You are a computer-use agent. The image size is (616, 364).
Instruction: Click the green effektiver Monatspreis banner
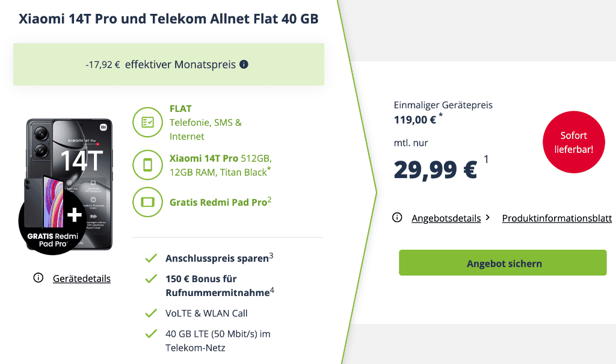pyautogui.click(x=168, y=64)
